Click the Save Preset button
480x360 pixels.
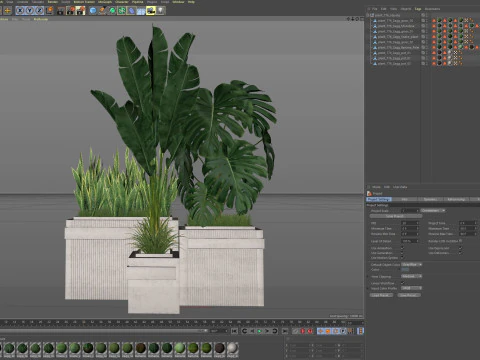[x=409, y=295]
